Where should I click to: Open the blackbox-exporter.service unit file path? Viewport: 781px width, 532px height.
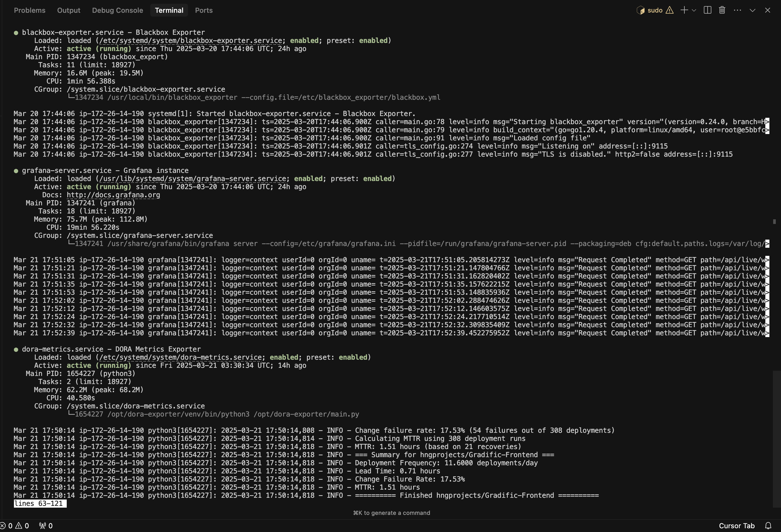tap(191, 41)
